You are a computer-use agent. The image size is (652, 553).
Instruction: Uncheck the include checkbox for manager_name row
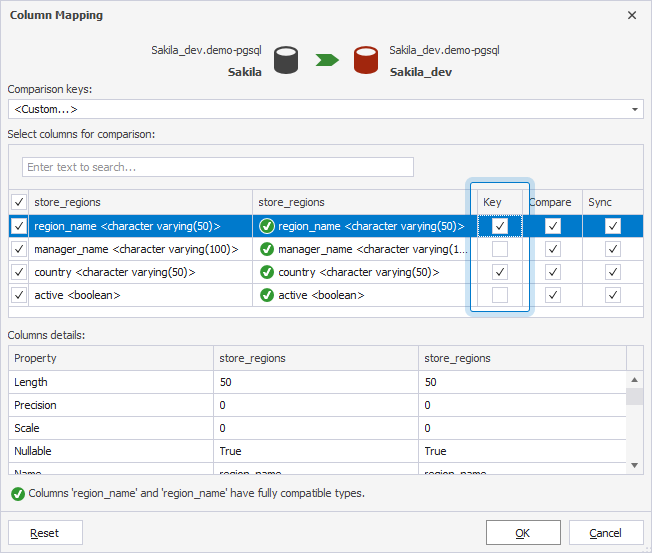point(19,249)
